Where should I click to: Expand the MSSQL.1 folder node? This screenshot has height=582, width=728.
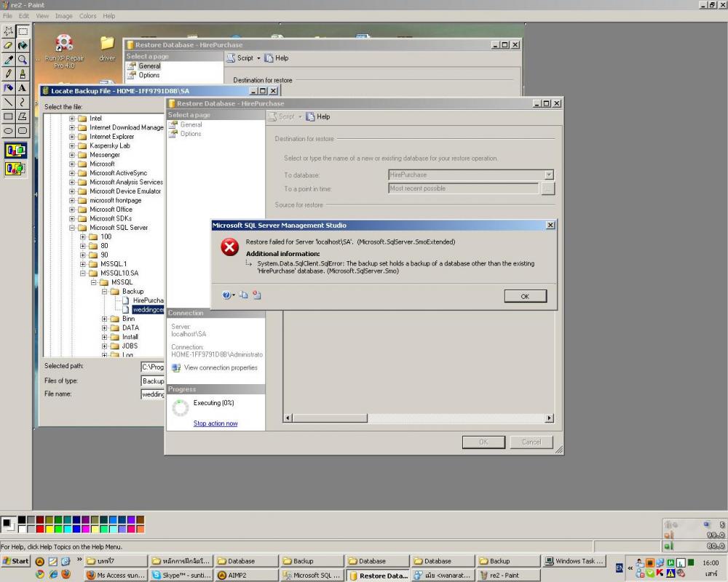83,264
